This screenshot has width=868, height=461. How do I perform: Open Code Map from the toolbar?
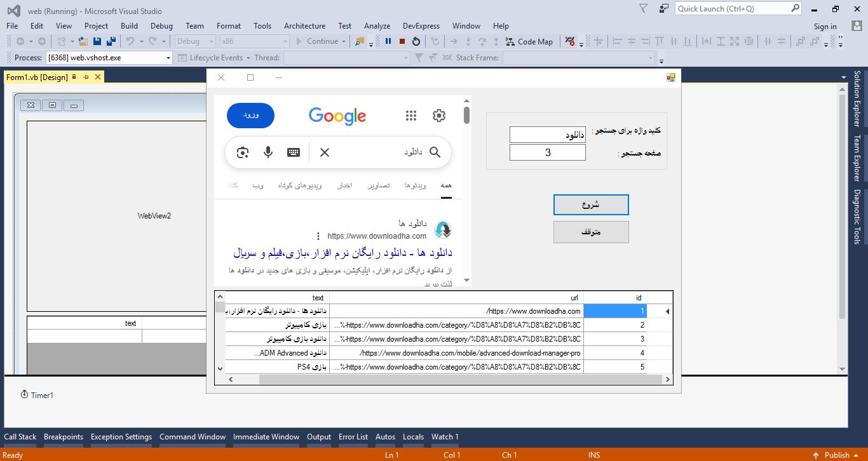click(529, 41)
